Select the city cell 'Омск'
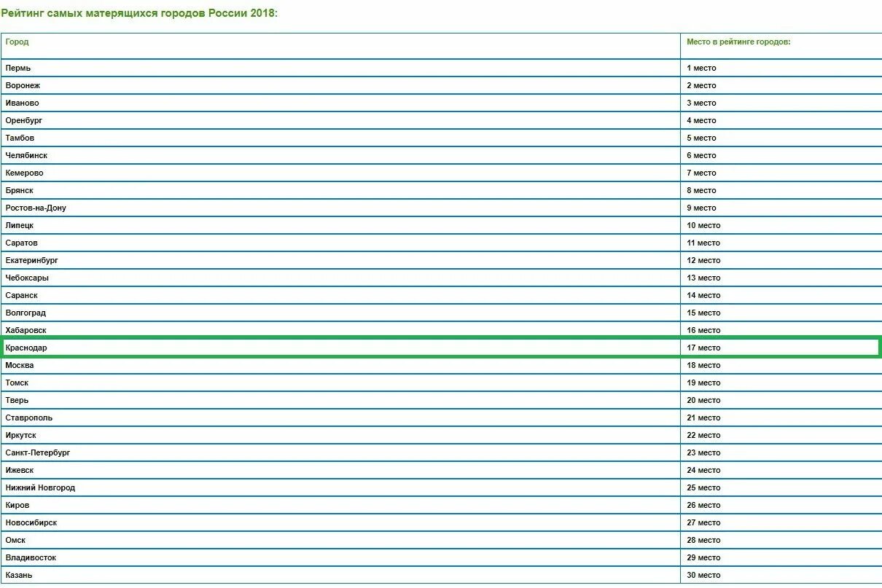 coord(340,540)
